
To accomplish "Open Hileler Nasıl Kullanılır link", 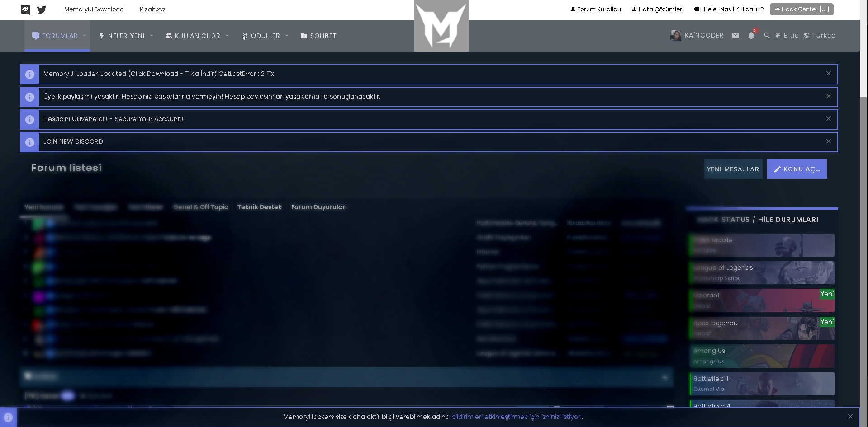I will [x=729, y=9].
